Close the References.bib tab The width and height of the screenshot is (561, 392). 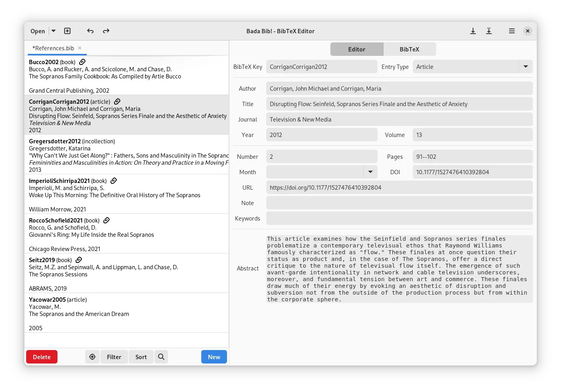click(80, 48)
